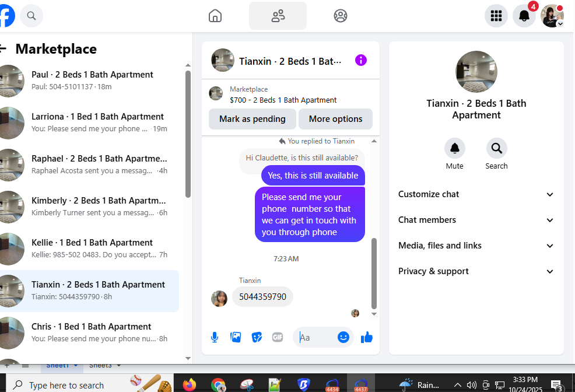
Task: Choose a sticker icon
Action: tap(257, 337)
